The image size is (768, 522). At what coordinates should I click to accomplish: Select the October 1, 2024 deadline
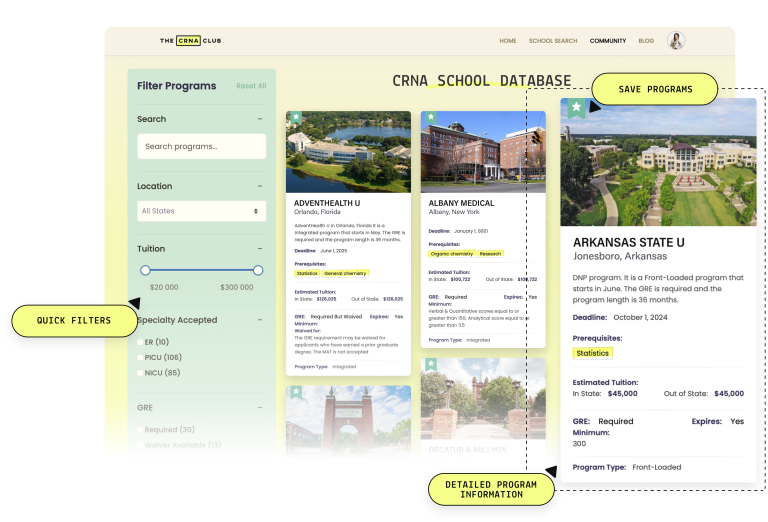pyautogui.click(x=640, y=317)
